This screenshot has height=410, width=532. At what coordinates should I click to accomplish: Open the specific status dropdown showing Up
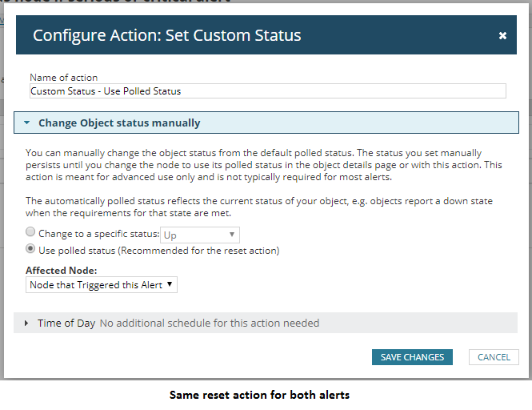(x=200, y=235)
